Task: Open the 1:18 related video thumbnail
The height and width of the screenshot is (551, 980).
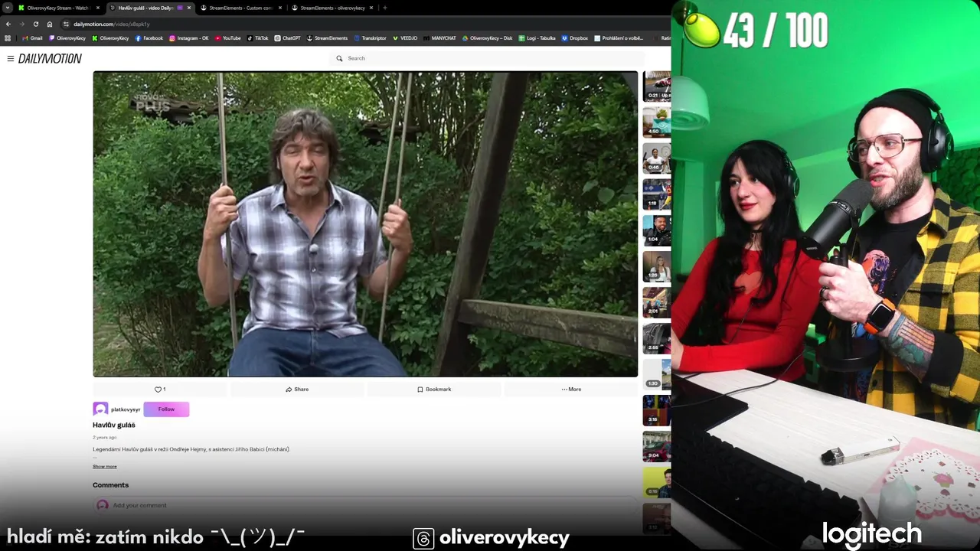Action: [656, 194]
